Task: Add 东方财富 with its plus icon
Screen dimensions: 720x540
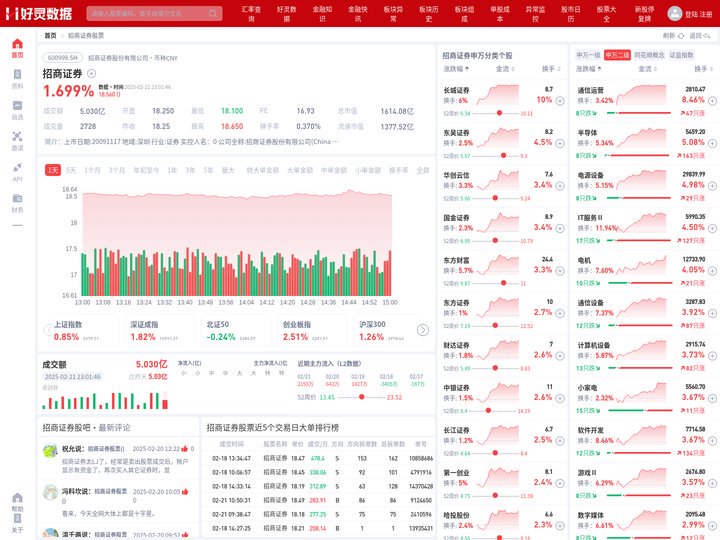Action: coord(560,271)
